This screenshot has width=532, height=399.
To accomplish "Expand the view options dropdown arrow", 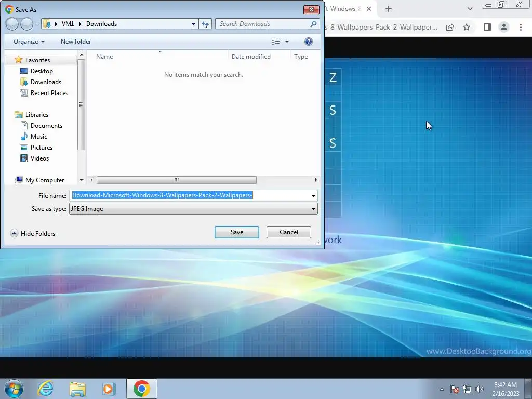I will click(287, 42).
